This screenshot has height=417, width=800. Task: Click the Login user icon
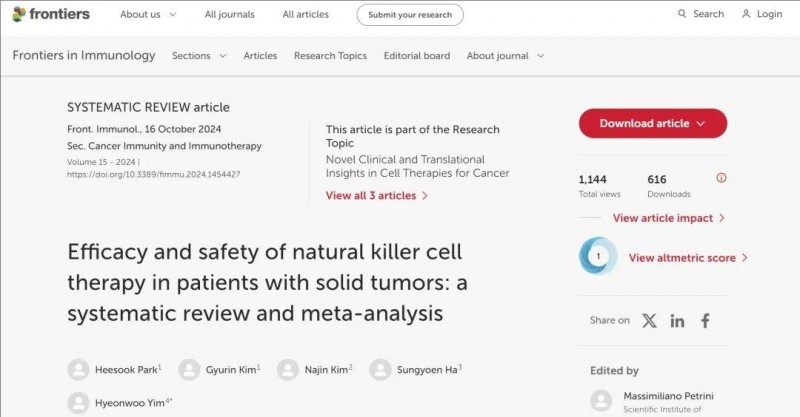coord(746,14)
